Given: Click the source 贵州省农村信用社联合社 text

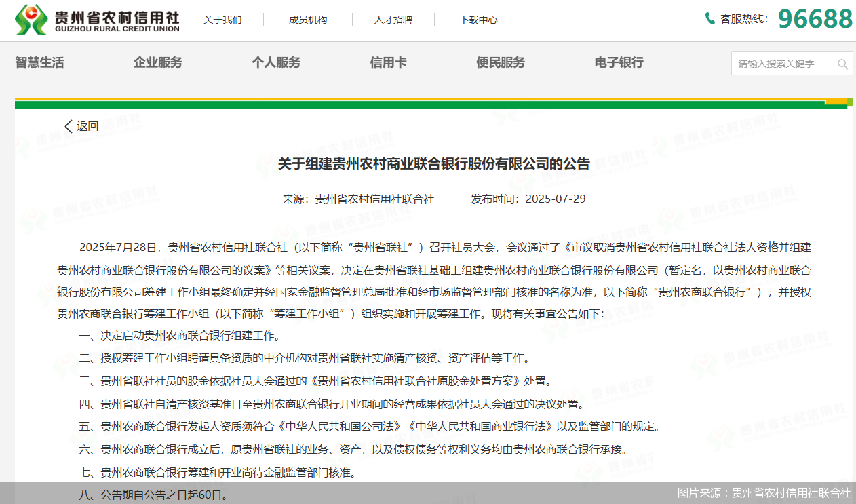Looking at the screenshot, I should coord(374,199).
